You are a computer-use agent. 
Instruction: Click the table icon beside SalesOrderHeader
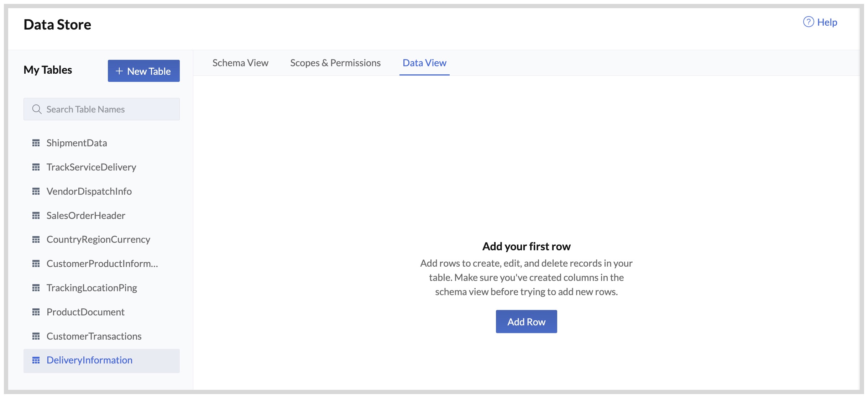coord(36,216)
